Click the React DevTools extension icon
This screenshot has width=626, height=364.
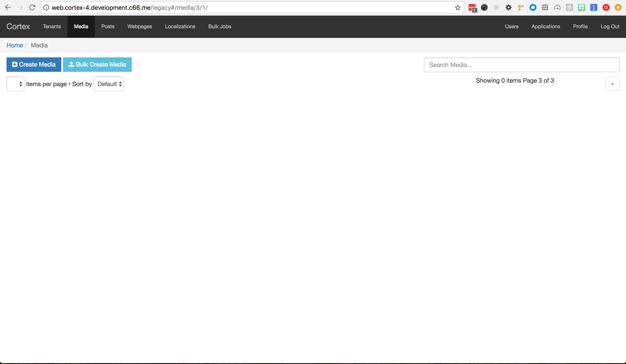569,8
